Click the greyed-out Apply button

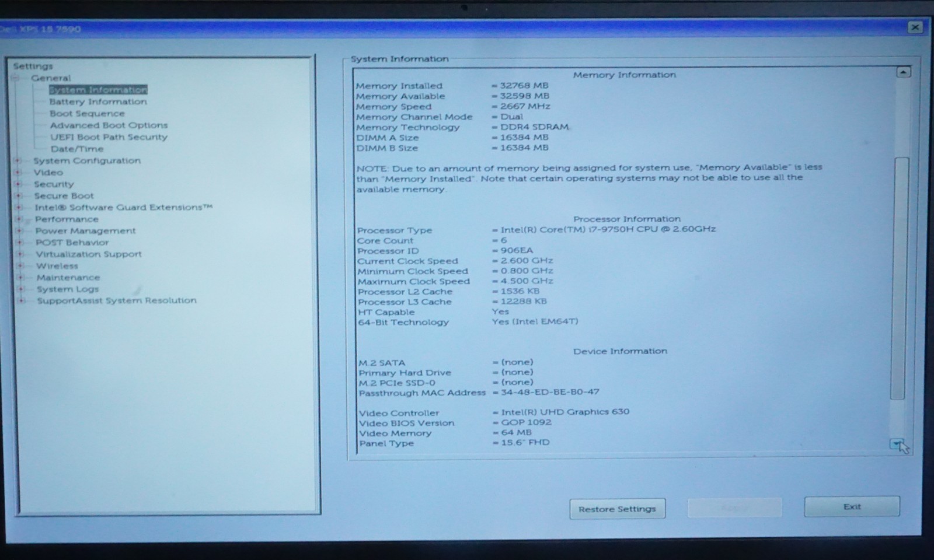pyautogui.click(x=734, y=508)
